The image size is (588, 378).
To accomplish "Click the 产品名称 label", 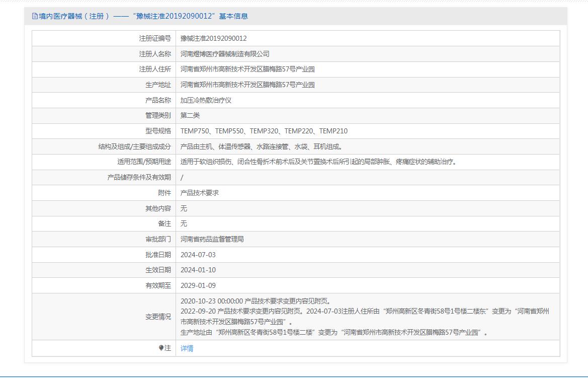I will [x=158, y=100].
